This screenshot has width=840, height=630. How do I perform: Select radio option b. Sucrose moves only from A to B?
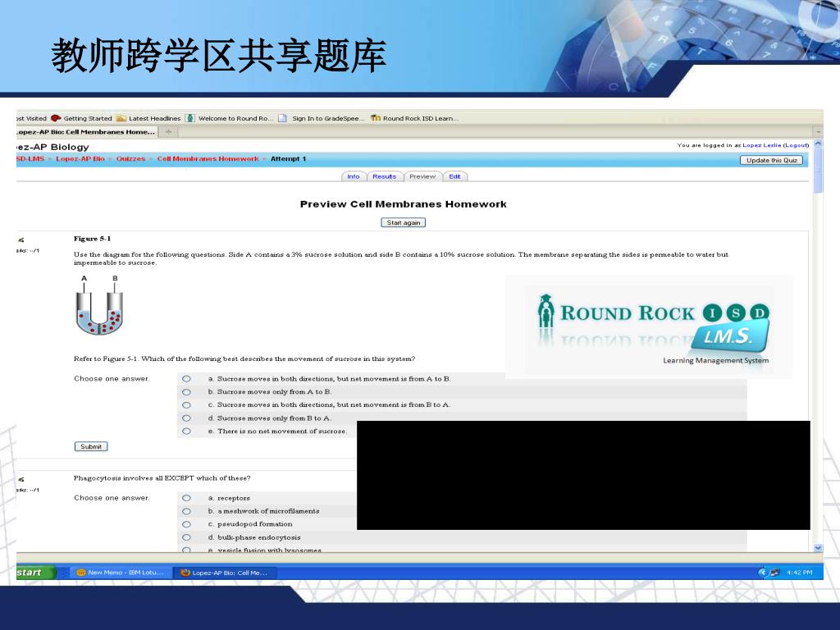(186, 392)
